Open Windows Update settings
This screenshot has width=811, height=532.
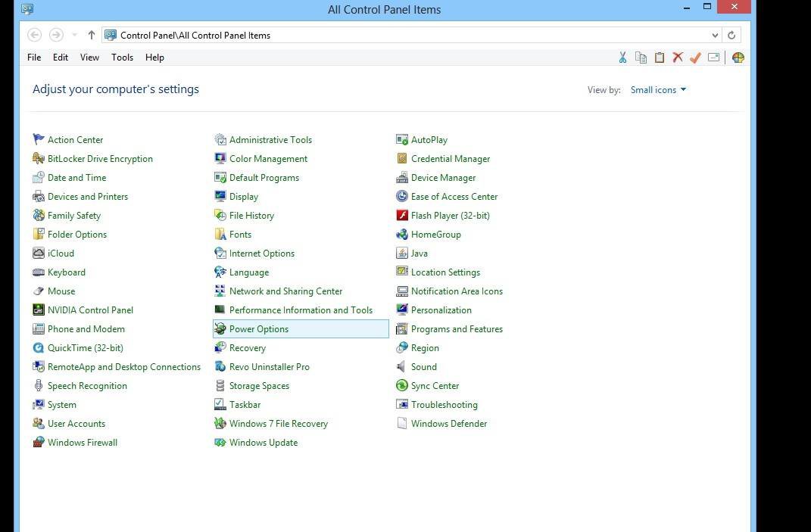pyautogui.click(x=263, y=442)
